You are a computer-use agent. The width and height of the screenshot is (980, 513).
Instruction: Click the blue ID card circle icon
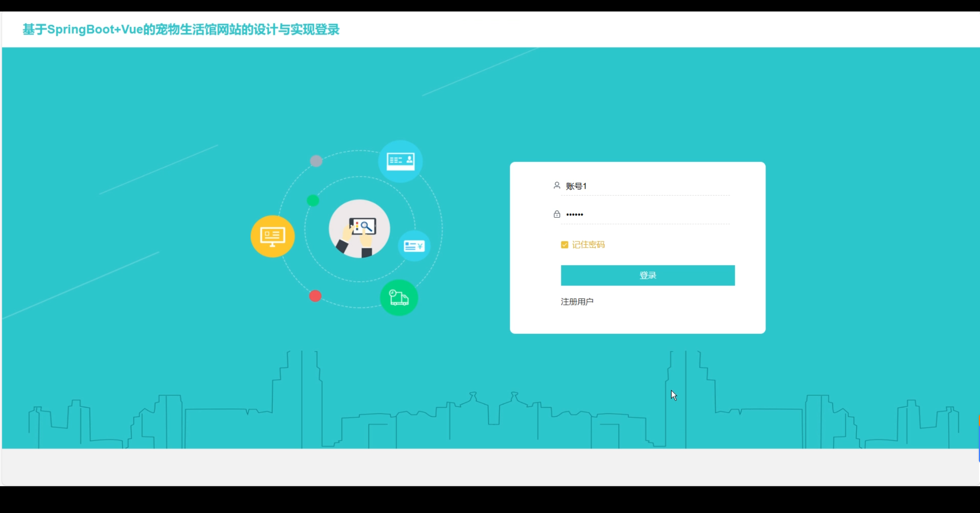coord(400,161)
